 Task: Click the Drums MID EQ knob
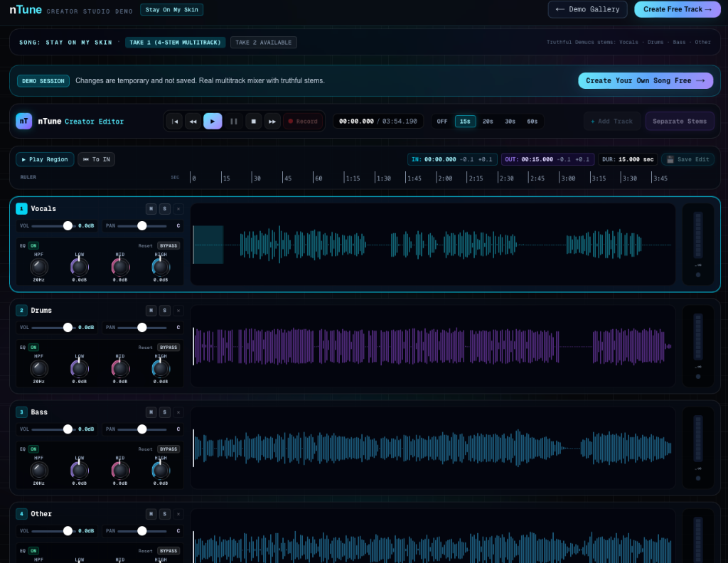point(120,368)
